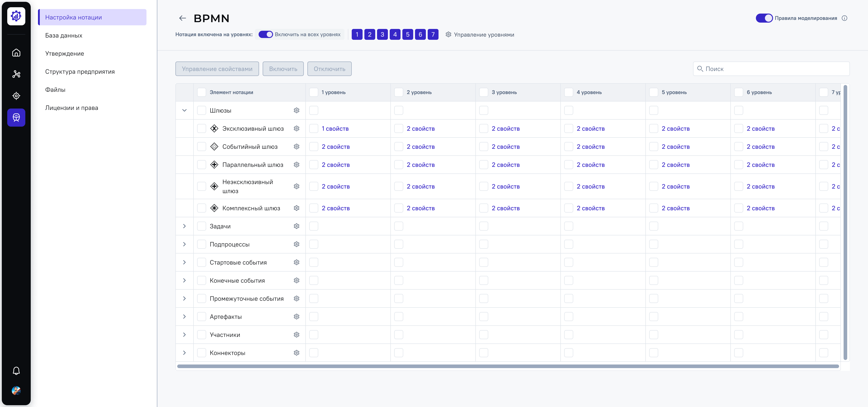Expand the Подпроцессы group
This screenshot has width=868, height=407.
[x=184, y=244]
